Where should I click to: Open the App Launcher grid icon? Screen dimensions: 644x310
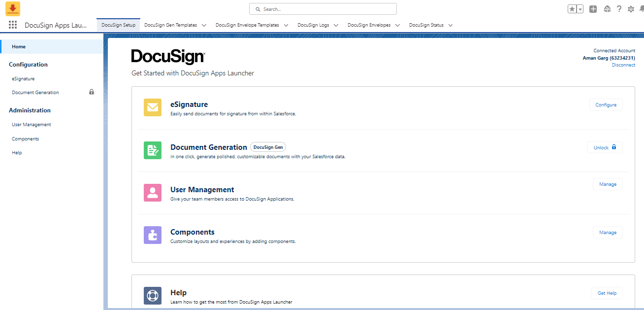point(13,25)
